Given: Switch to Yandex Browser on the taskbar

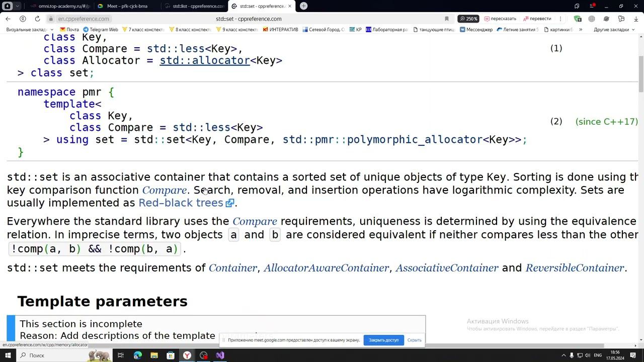Looking at the screenshot, I should click(187, 355).
